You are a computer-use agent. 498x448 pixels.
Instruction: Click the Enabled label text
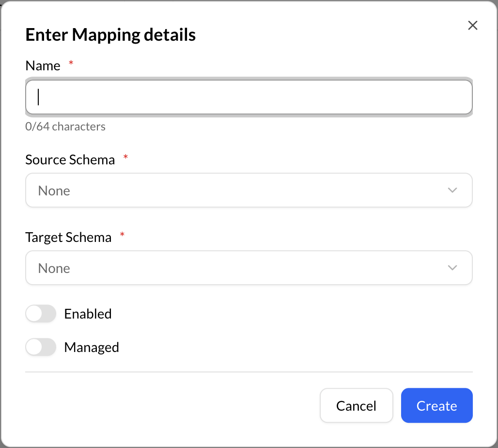click(x=88, y=314)
